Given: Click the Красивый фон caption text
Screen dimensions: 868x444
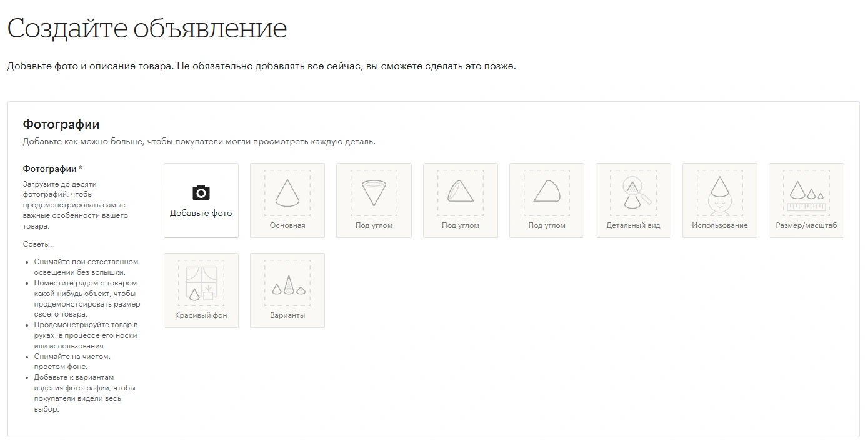Looking at the screenshot, I should (x=201, y=315).
